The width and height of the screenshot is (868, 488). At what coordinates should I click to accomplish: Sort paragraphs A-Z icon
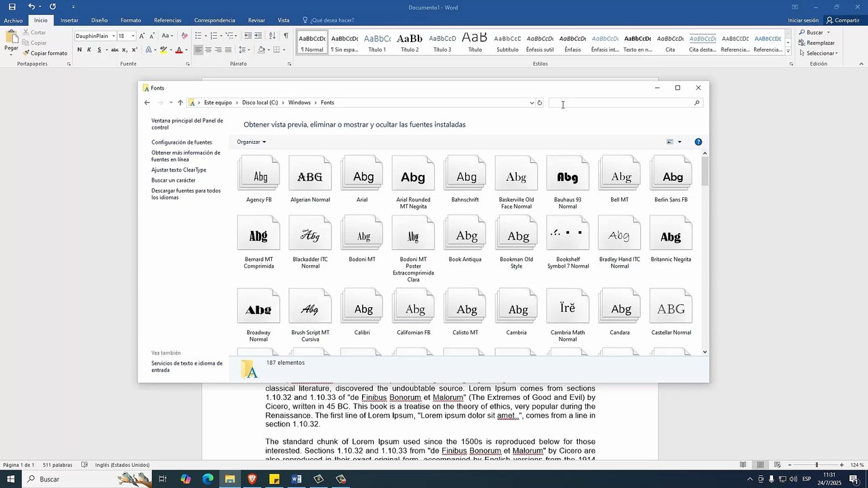pyautogui.click(x=272, y=35)
